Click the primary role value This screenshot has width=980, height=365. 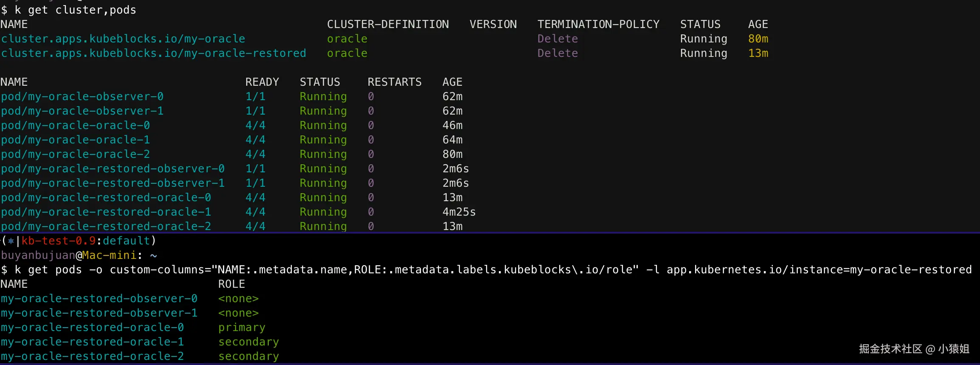[242, 328]
